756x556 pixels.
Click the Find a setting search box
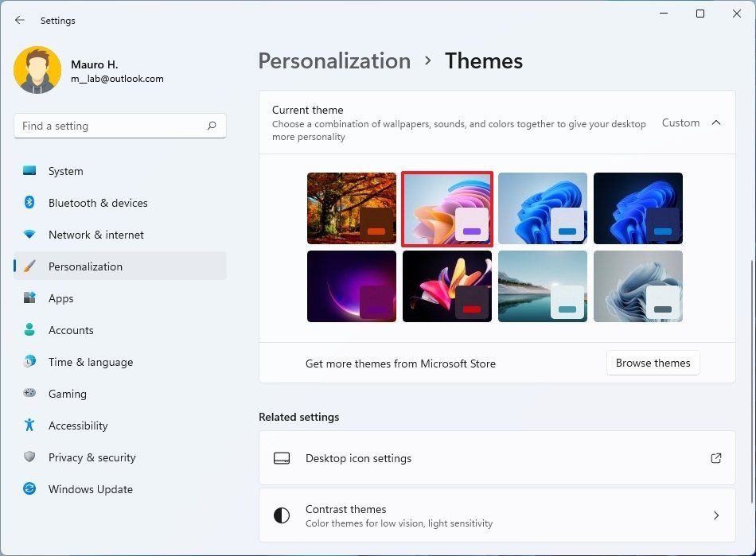pos(119,126)
